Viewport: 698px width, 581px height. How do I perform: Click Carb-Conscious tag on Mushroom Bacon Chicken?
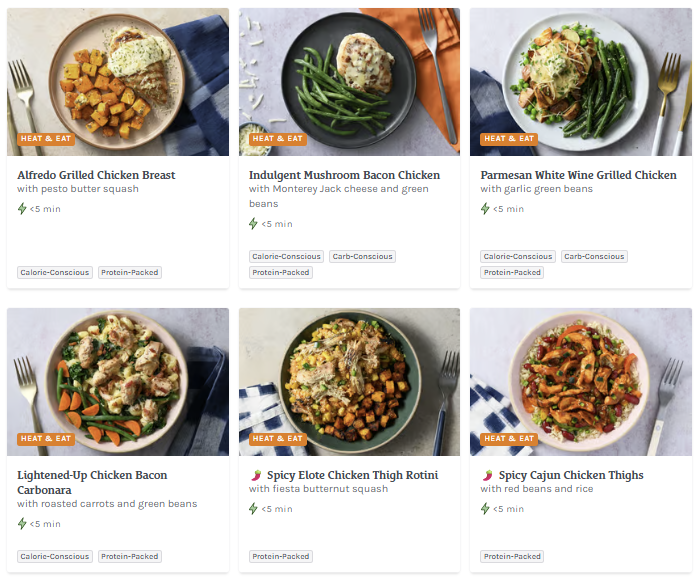pos(362,257)
